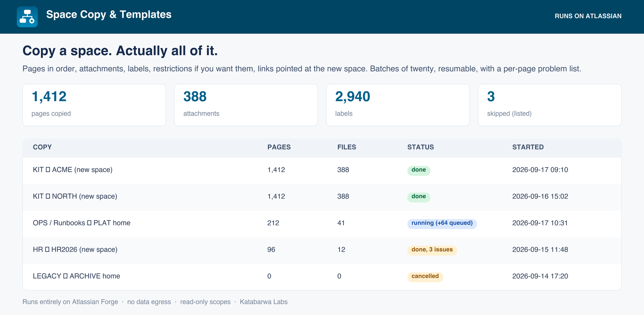Click the done badge in the NORTH row

point(419,197)
